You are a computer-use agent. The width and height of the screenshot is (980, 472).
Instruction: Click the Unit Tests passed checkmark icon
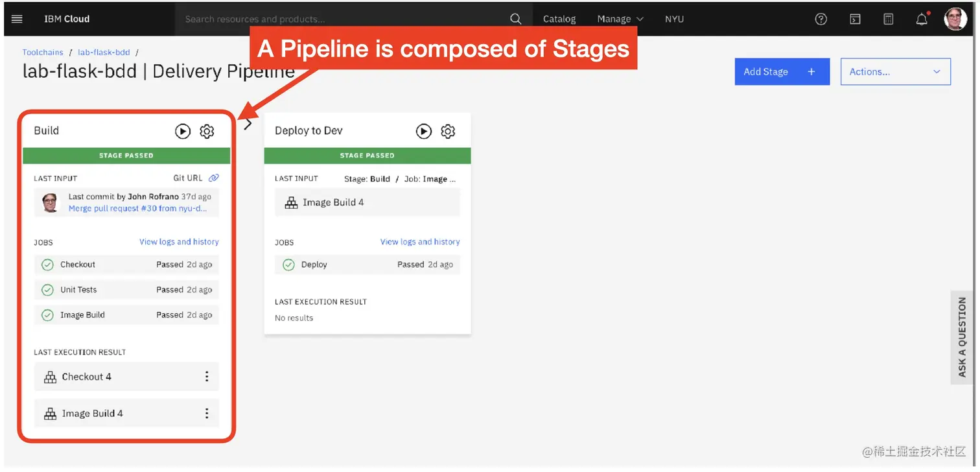[x=47, y=290]
